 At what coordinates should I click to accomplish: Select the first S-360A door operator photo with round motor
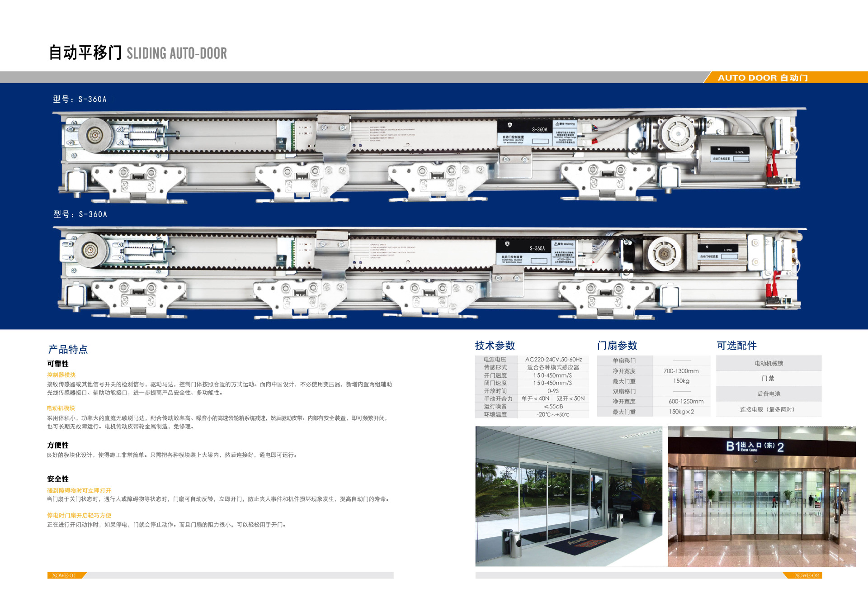429,155
